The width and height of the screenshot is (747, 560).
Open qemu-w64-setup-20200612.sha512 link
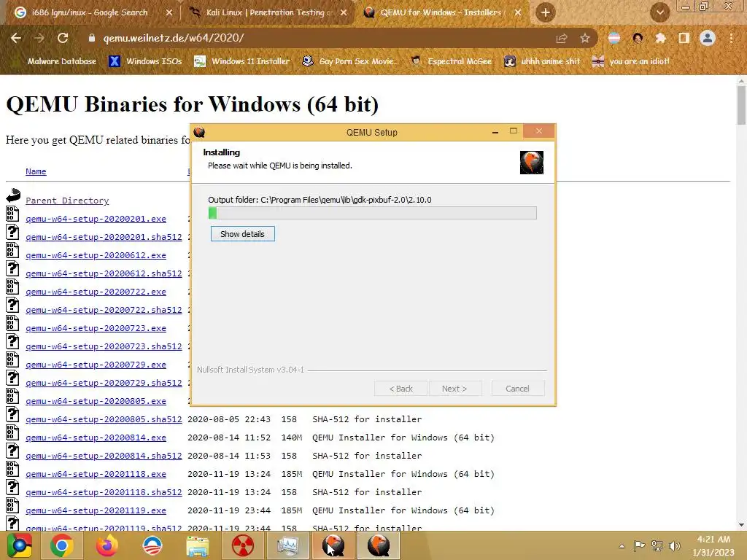[x=104, y=273]
